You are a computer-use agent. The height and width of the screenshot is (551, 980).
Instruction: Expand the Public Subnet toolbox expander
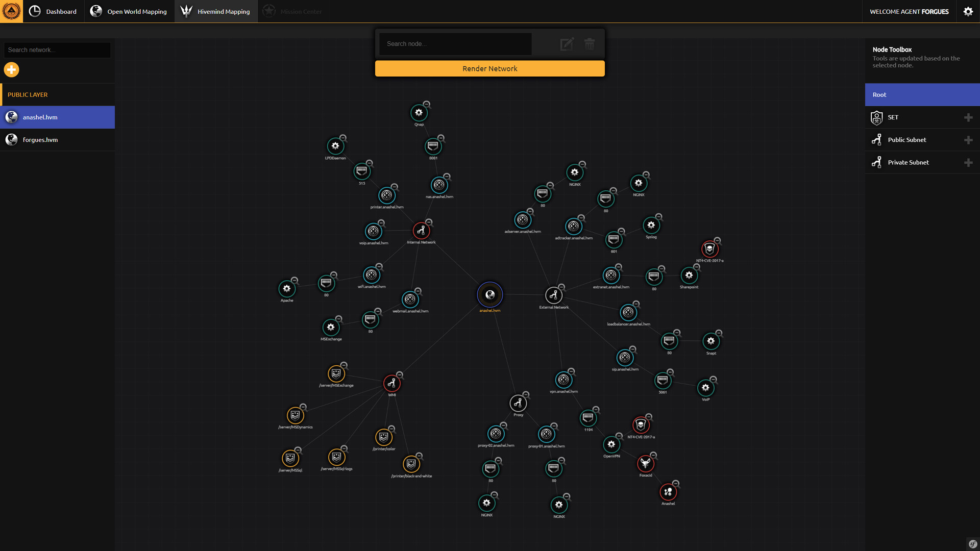point(968,139)
